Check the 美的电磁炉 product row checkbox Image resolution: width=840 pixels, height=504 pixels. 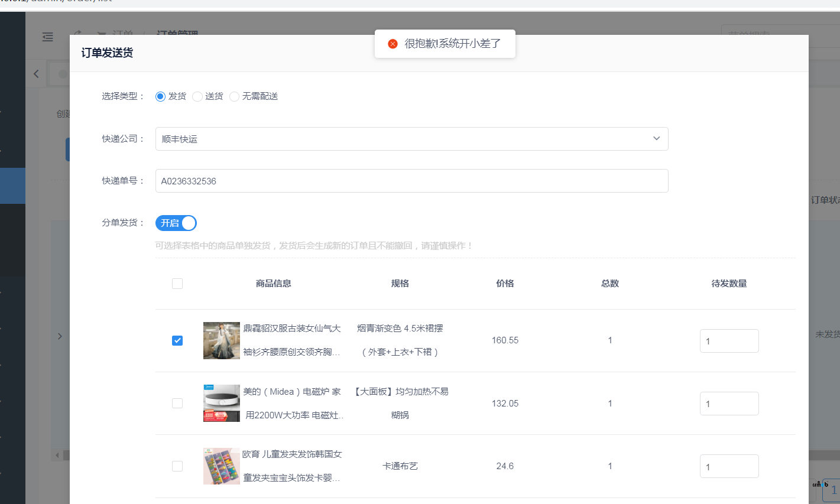(177, 403)
